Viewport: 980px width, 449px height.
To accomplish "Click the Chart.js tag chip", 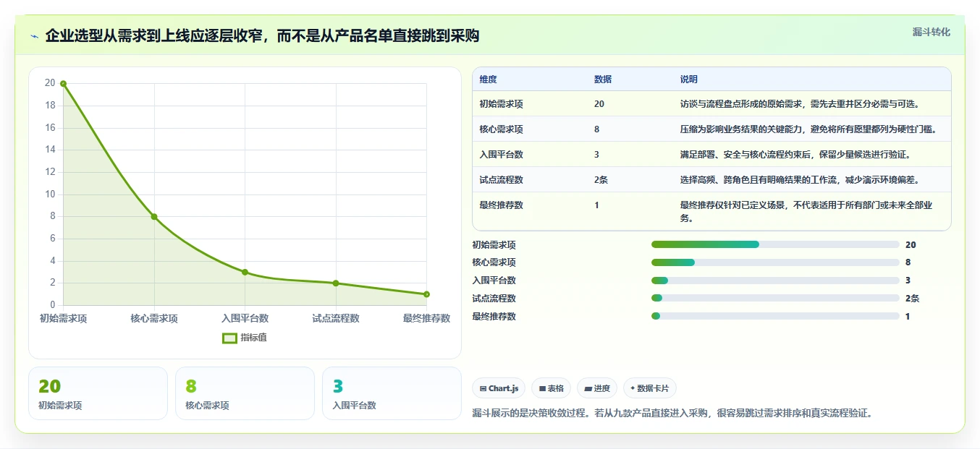I will coord(499,388).
